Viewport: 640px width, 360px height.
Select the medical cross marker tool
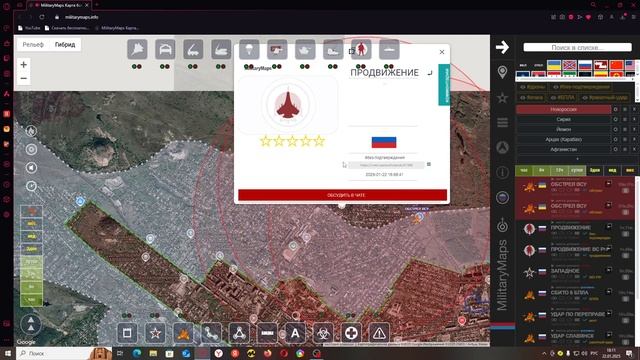tap(351, 333)
